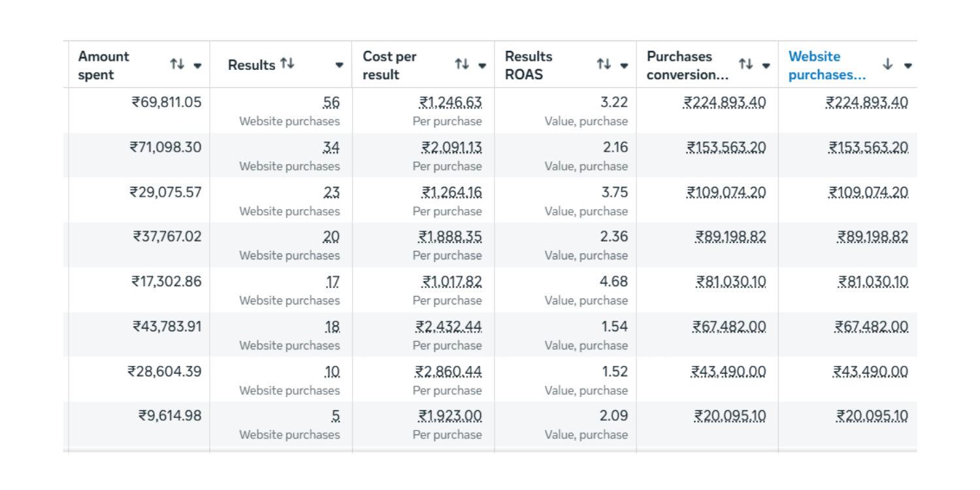Sort table by Cost per result arrows
980x490 pixels.
click(x=462, y=64)
